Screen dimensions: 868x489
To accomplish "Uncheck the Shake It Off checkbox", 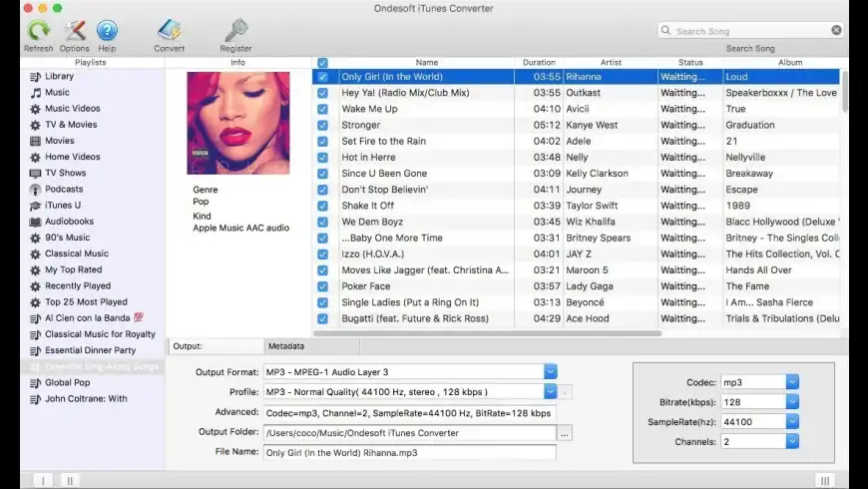I will (322, 206).
